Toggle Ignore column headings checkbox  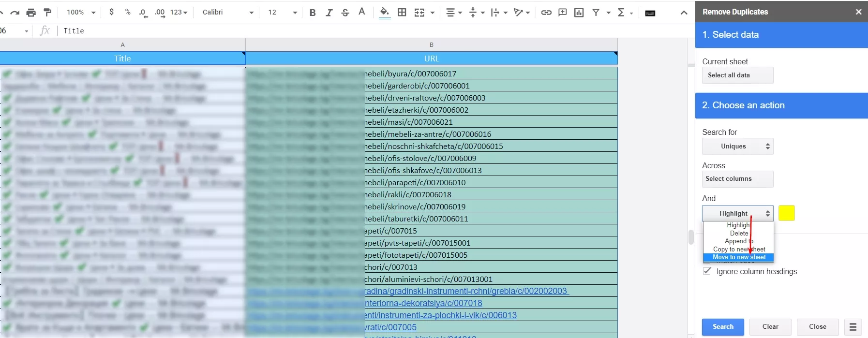click(x=707, y=271)
